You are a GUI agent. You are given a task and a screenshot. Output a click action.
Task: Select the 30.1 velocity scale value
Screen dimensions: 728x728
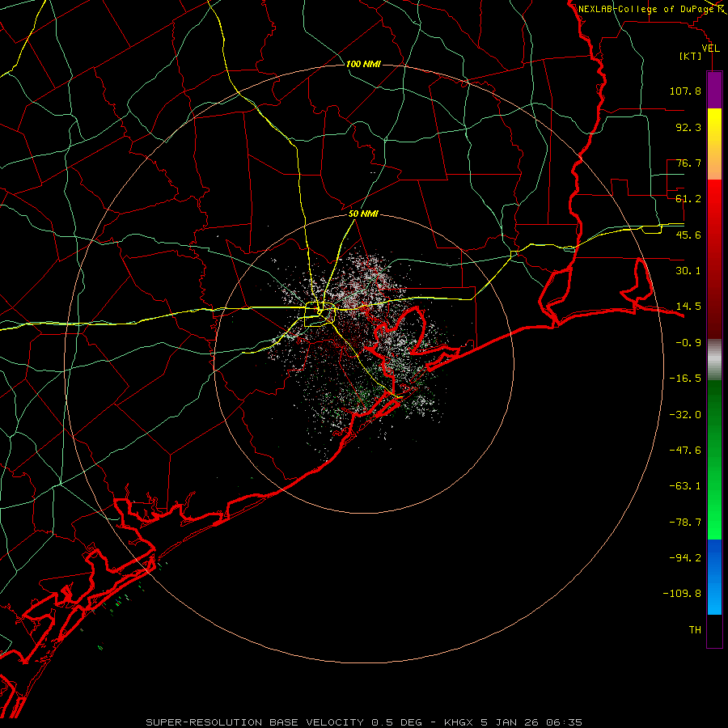pos(688,271)
